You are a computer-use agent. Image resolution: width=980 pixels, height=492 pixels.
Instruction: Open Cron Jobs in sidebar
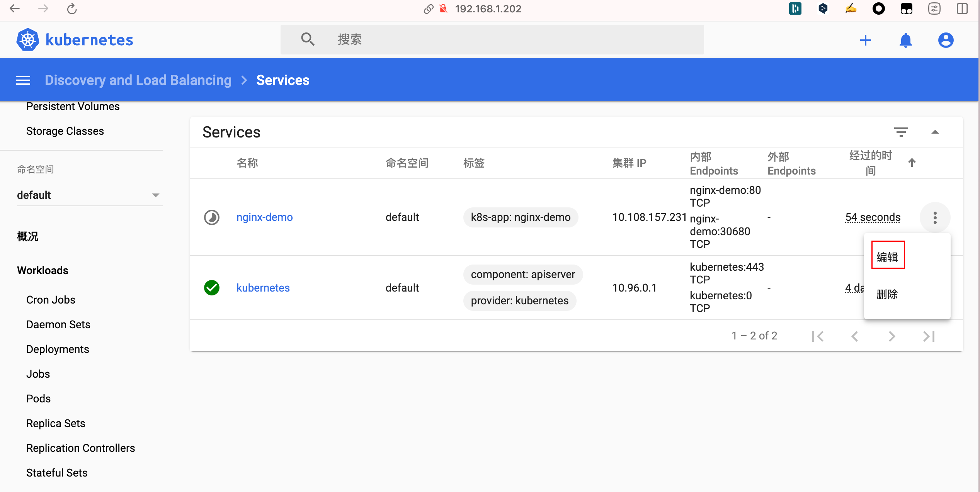[x=51, y=300]
